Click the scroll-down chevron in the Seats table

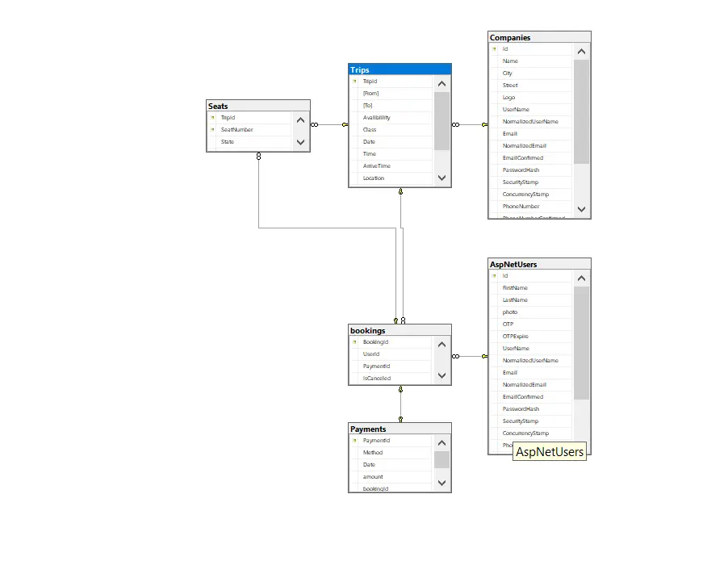point(299,142)
